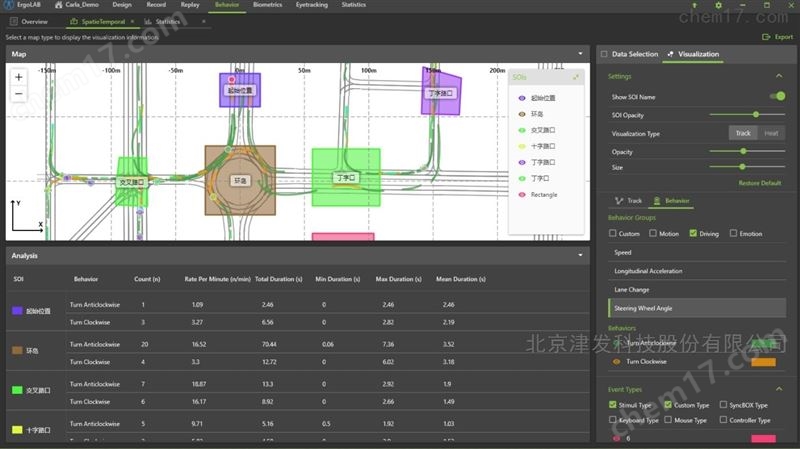The height and width of the screenshot is (449, 800).
Task: Click the 环岛 brown legend dot
Action: click(x=521, y=114)
